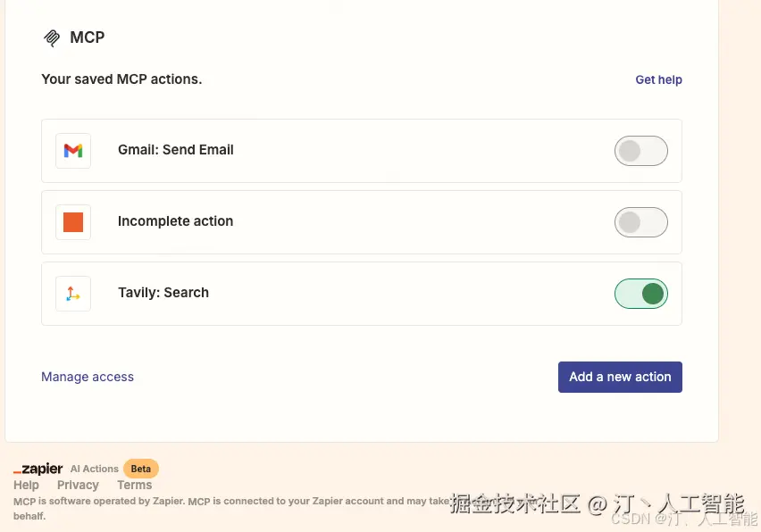Open the Help footer link
This screenshot has width=761, height=532.
[x=26, y=485]
